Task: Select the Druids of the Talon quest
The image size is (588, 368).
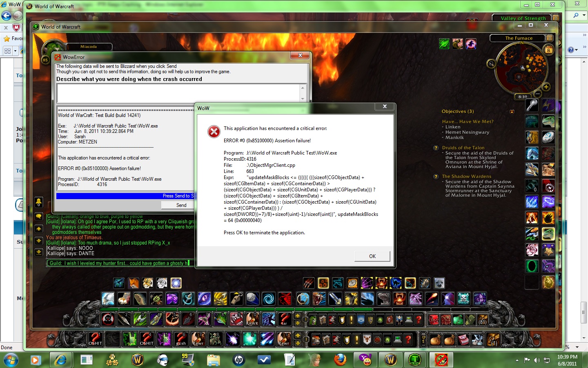Action: pos(463,148)
